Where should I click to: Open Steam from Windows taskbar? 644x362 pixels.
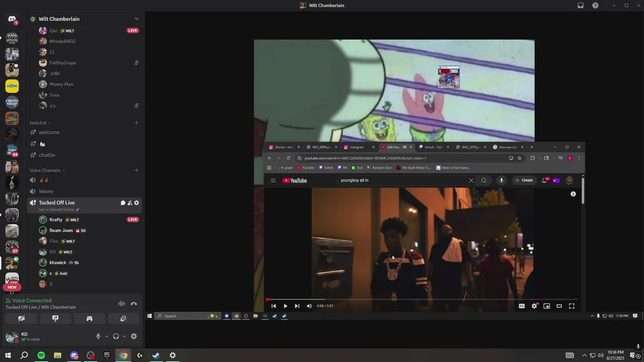coord(156,355)
